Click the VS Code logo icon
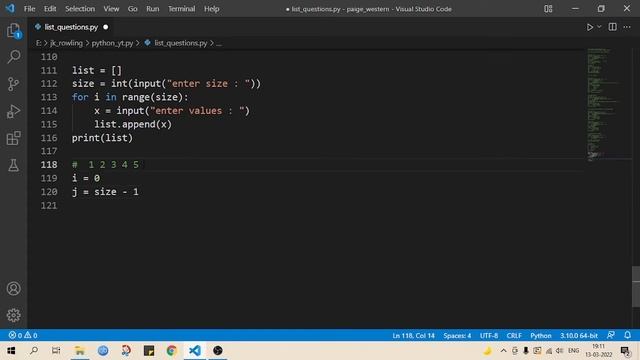Screen dimensions: 640x360 coord(10,8)
